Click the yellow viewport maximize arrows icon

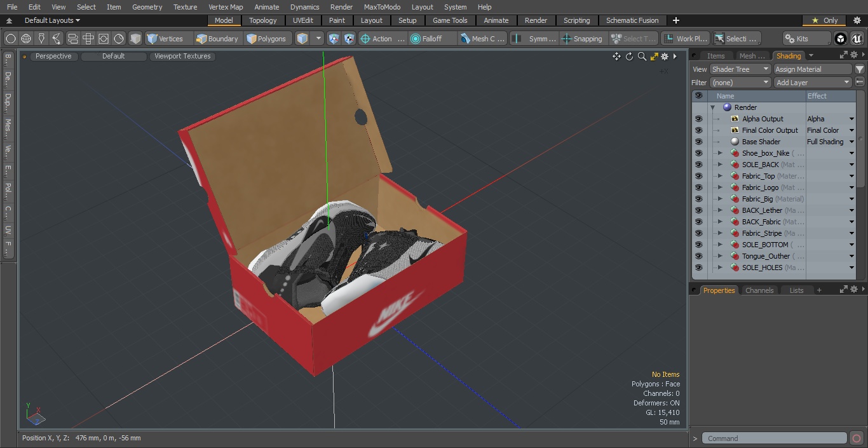point(654,57)
